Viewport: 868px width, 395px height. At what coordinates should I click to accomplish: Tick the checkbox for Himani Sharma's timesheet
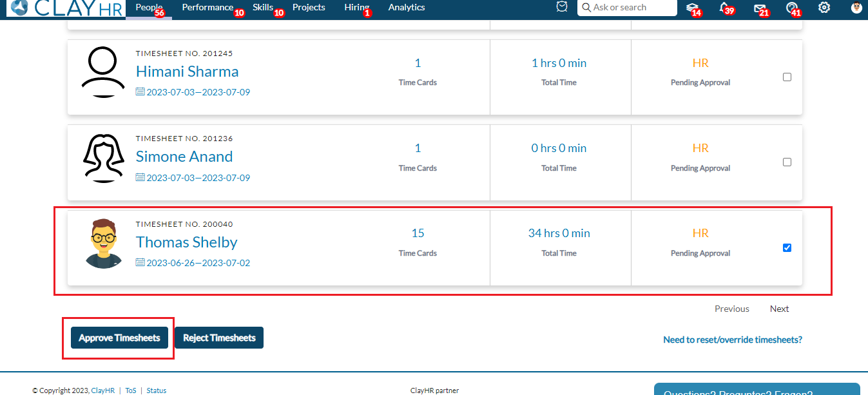point(787,77)
